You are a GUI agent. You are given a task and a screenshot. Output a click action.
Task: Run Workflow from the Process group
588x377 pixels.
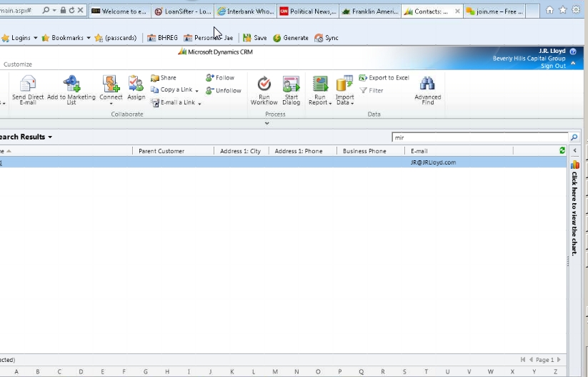[x=264, y=84]
